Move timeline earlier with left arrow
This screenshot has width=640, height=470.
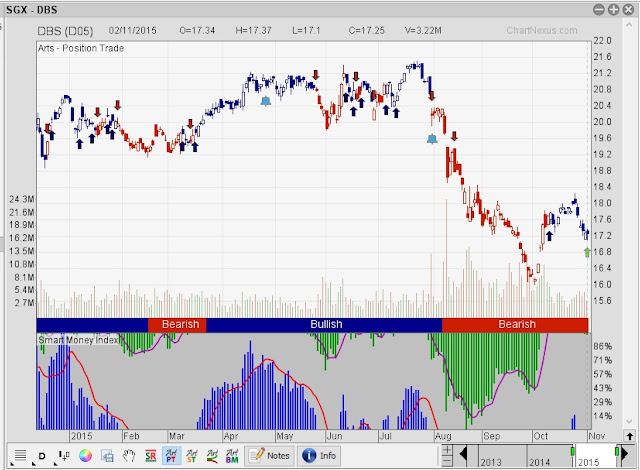click(x=463, y=453)
